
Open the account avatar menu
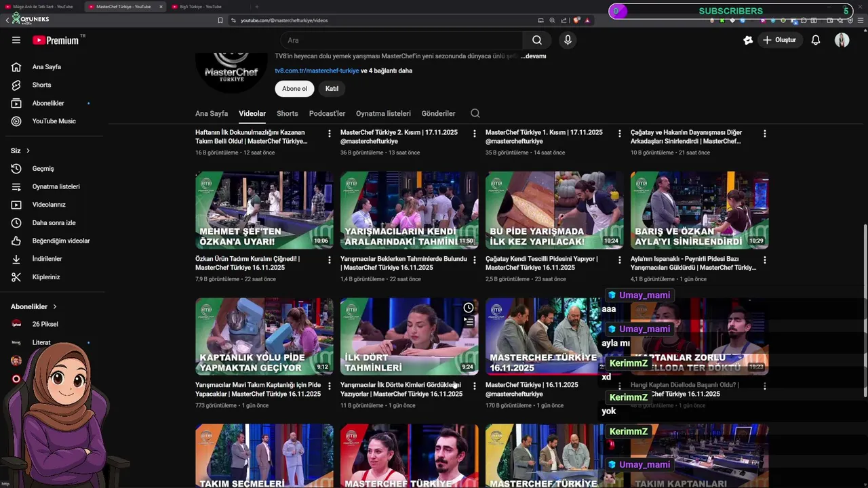842,40
